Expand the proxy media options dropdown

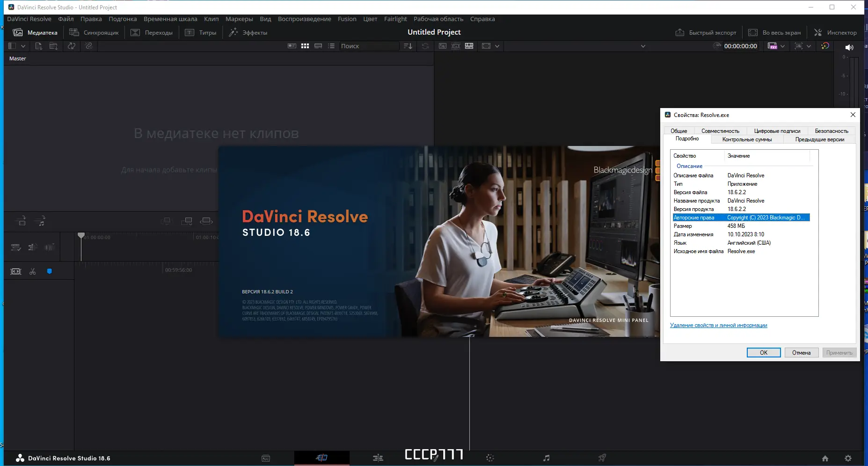click(x=782, y=46)
